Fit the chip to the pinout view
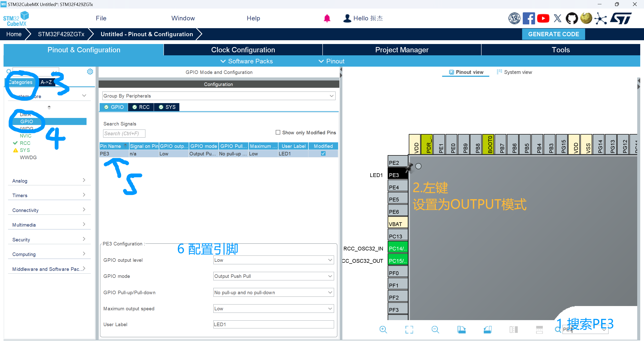Image resolution: width=644 pixels, height=344 pixels. tap(409, 329)
